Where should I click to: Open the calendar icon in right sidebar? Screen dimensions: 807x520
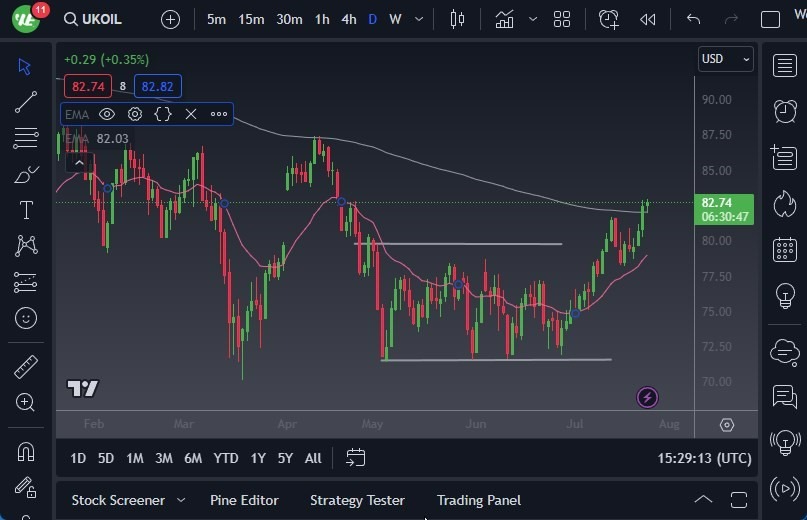click(x=785, y=249)
